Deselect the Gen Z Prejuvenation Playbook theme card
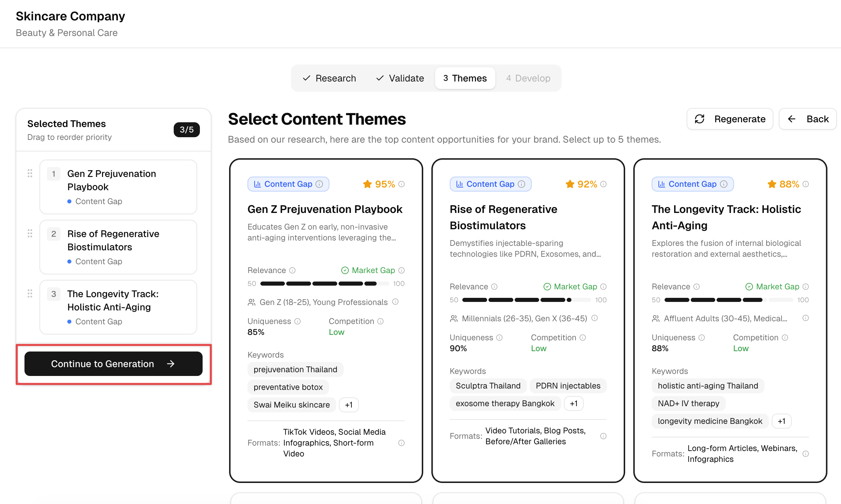The width and height of the screenshot is (841, 504). click(325, 209)
